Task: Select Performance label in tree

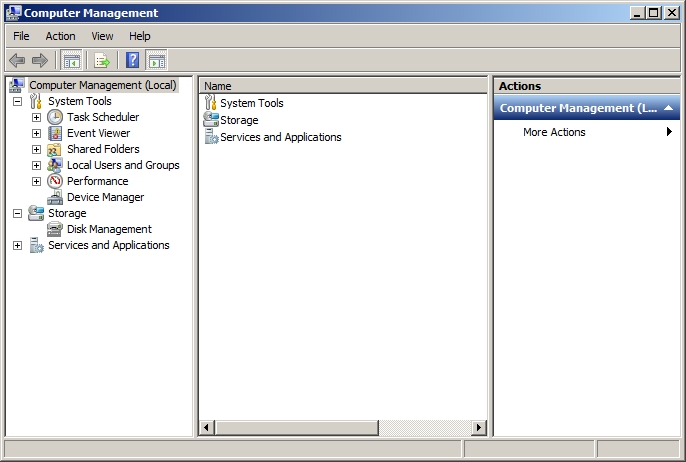Action: click(x=97, y=181)
